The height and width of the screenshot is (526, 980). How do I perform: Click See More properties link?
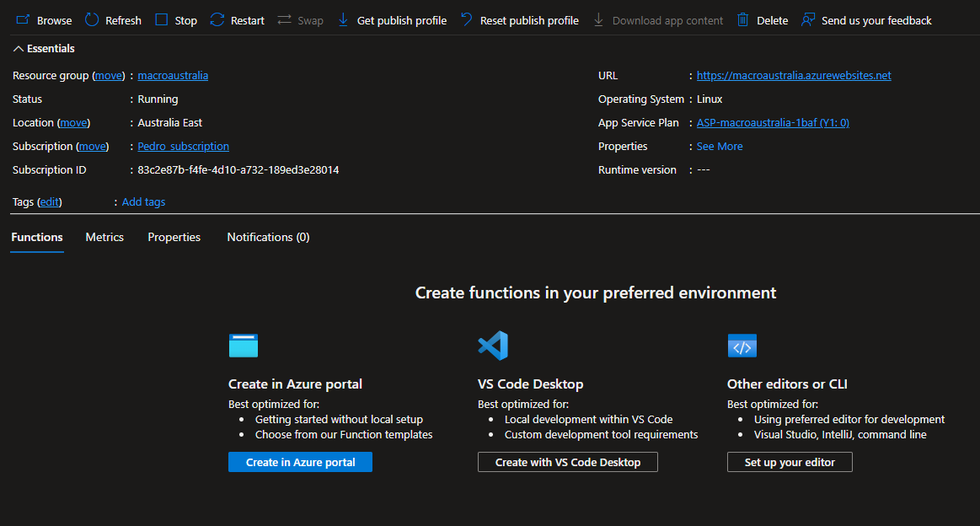(x=720, y=147)
